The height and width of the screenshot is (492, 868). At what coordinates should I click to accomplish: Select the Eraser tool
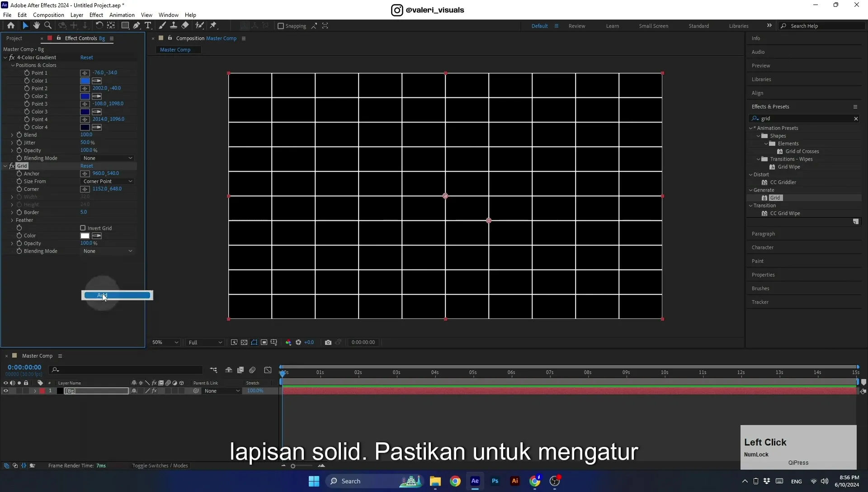pos(185,26)
